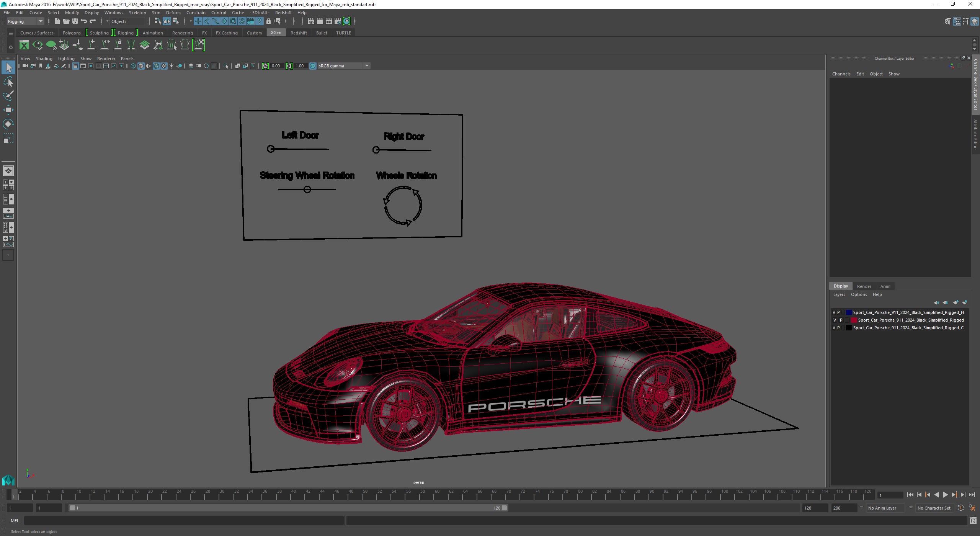Open the No Character Set dropdown arrow
This screenshot has width=980, height=536.
pyautogui.click(x=911, y=508)
